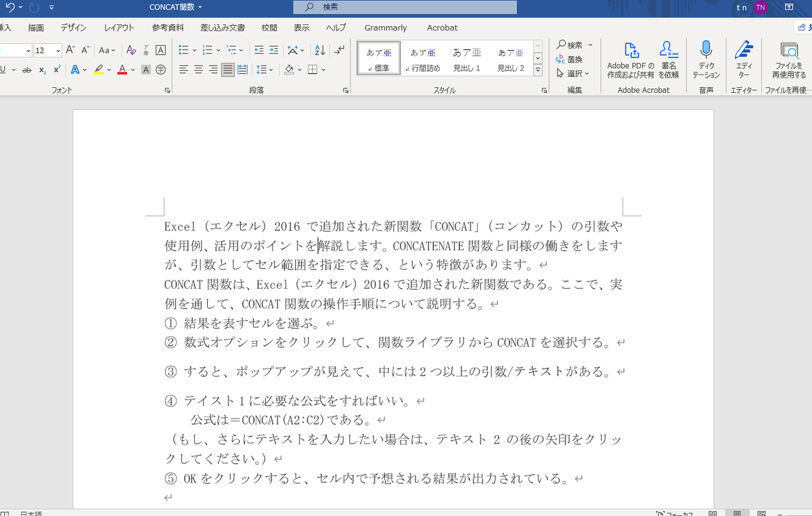The image size is (812, 516).
Task: Open the Font dialog launcher
Action: click(x=167, y=90)
